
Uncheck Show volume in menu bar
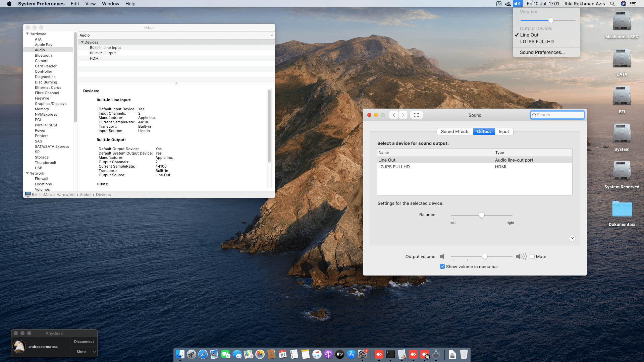point(442,267)
